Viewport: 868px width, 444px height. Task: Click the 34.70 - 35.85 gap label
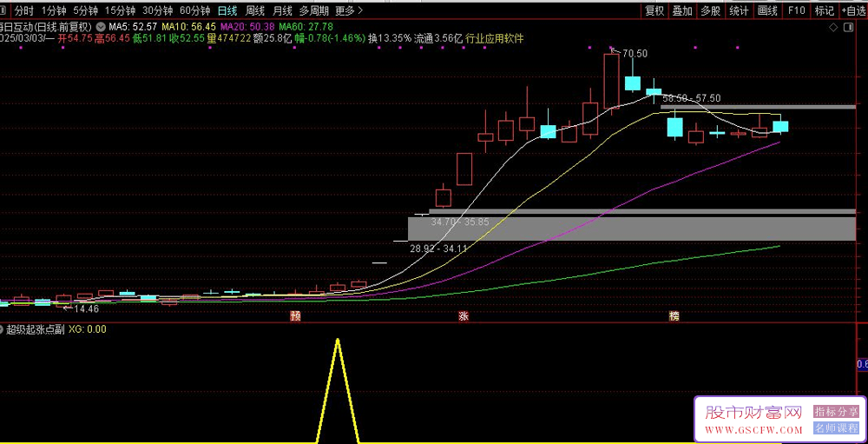coord(459,222)
